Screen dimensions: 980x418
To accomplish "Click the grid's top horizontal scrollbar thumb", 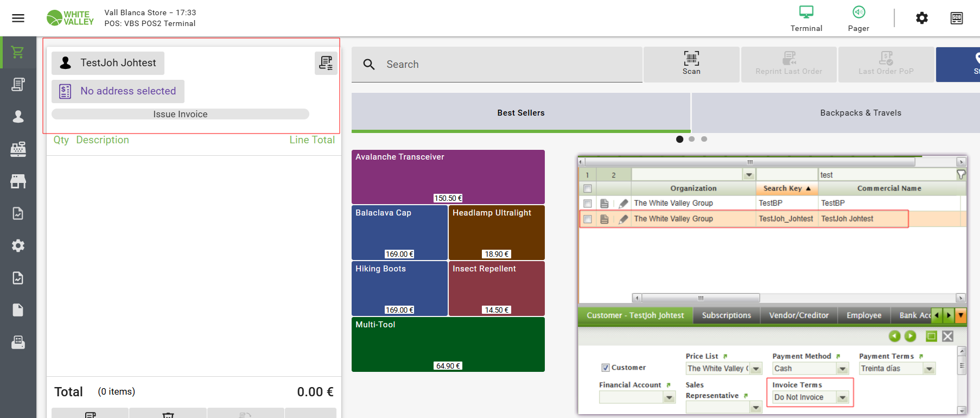I will click(x=749, y=162).
